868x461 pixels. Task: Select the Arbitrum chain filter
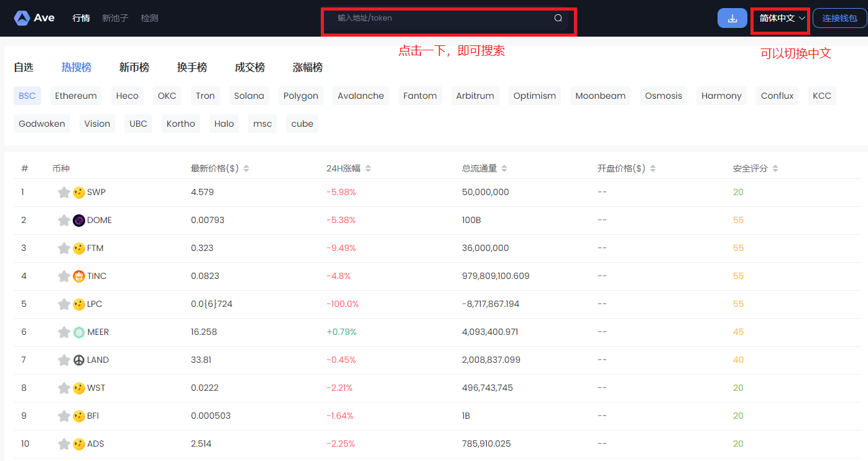(475, 96)
